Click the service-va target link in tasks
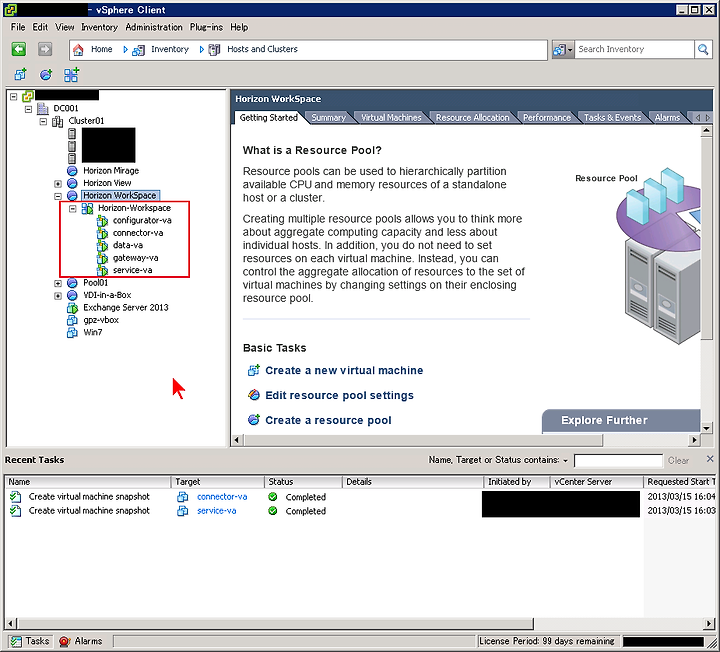This screenshot has height=652, width=720. tap(217, 511)
